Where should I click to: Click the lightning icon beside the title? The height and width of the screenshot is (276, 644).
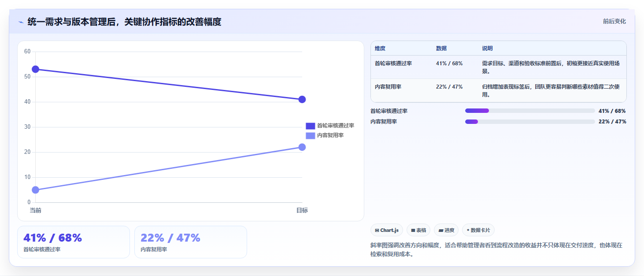pos(21,22)
